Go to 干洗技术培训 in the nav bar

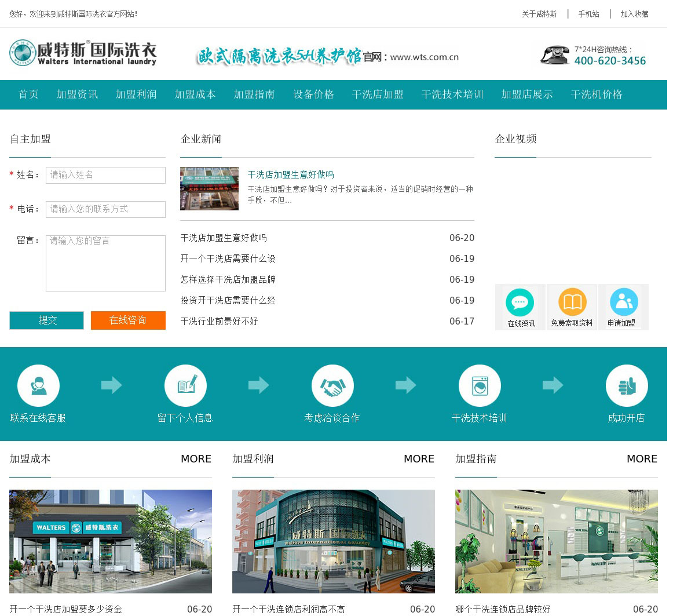[452, 94]
